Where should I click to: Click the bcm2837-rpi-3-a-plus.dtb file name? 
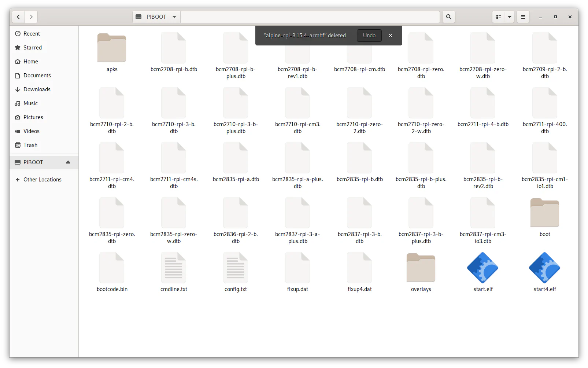pos(297,238)
